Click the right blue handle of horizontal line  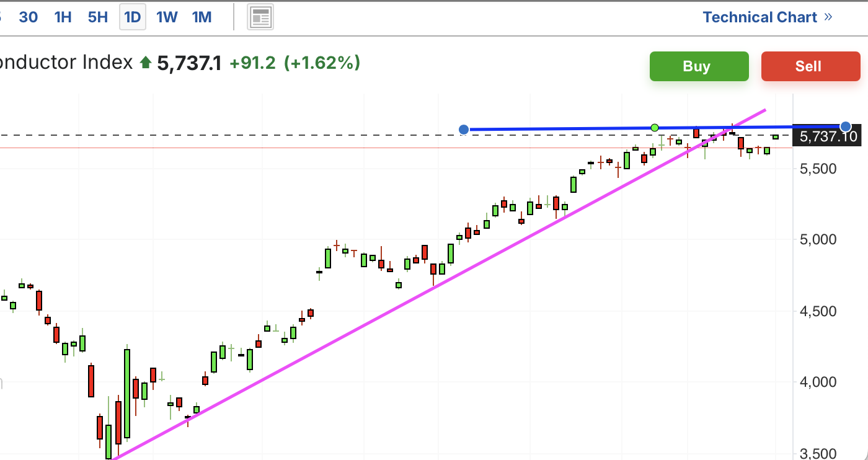[846, 126]
